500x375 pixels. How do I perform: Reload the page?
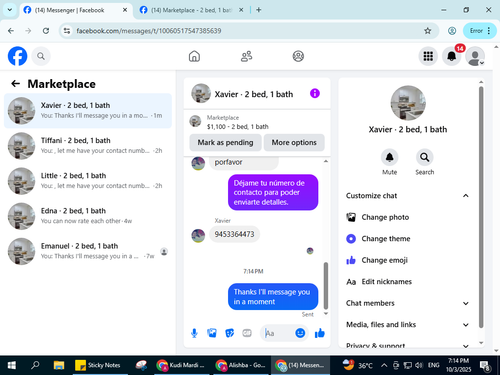pyautogui.click(x=46, y=31)
